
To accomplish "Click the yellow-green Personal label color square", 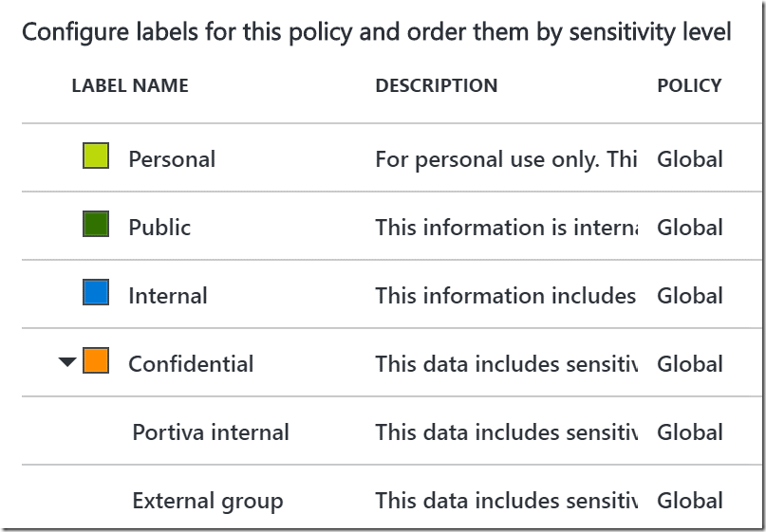I will click(x=96, y=156).
